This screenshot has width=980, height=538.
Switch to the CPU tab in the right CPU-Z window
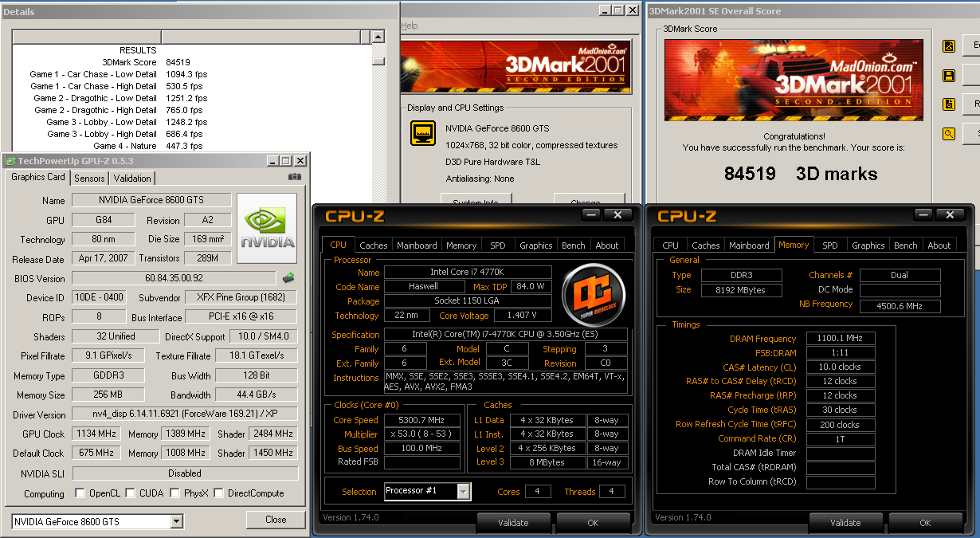pyautogui.click(x=671, y=245)
